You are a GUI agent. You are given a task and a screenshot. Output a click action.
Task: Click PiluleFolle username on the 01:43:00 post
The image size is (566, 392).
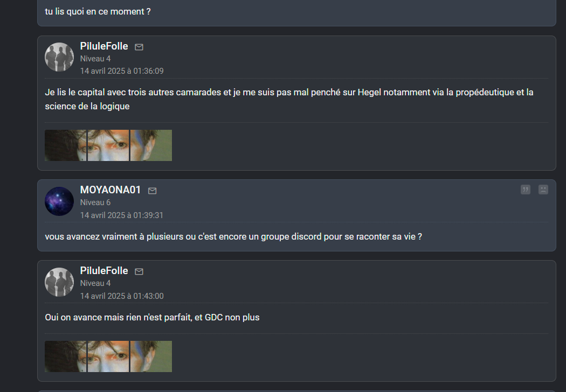(x=104, y=271)
